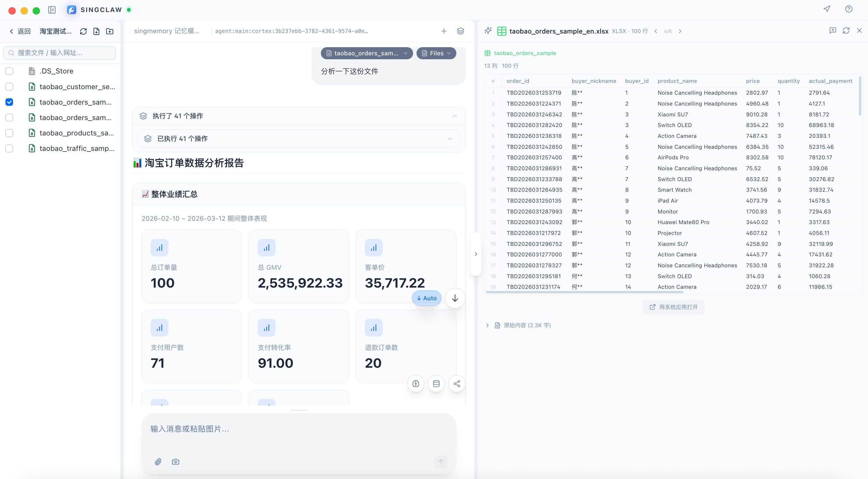Click the layers stack icon in chat header
Viewport: 868px width, 479px height.
(x=460, y=31)
